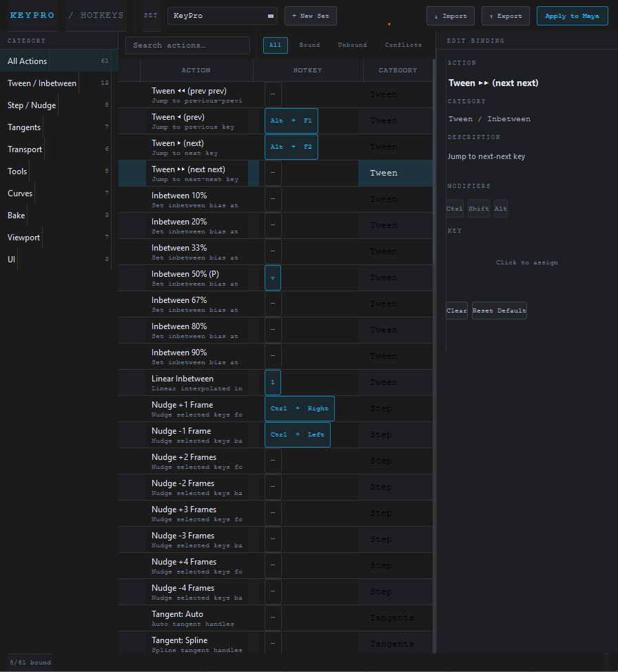Click empty hotkey cell for Nudge +2 Frames
Image resolution: width=618 pixels, height=672 pixels.
pyautogui.click(x=273, y=461)
